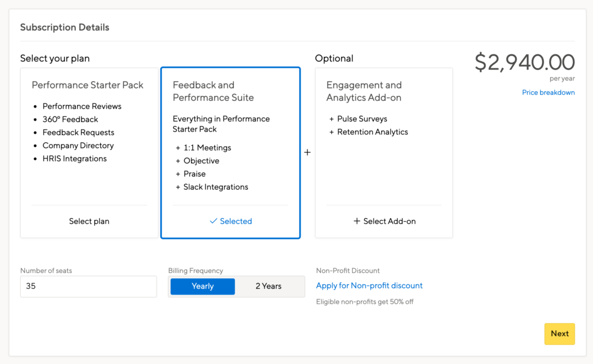Image resolution: width=593 pixels, height=364 pixels.
Task: Click the Everything in Performance Starter Pack text
Action: pos(221,124)
